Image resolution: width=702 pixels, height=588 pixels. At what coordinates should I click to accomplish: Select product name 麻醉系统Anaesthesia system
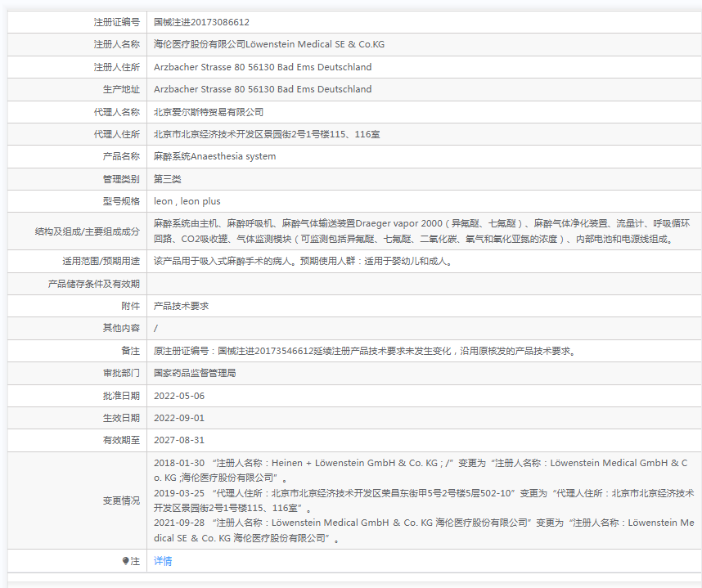[x=214, y=156]
